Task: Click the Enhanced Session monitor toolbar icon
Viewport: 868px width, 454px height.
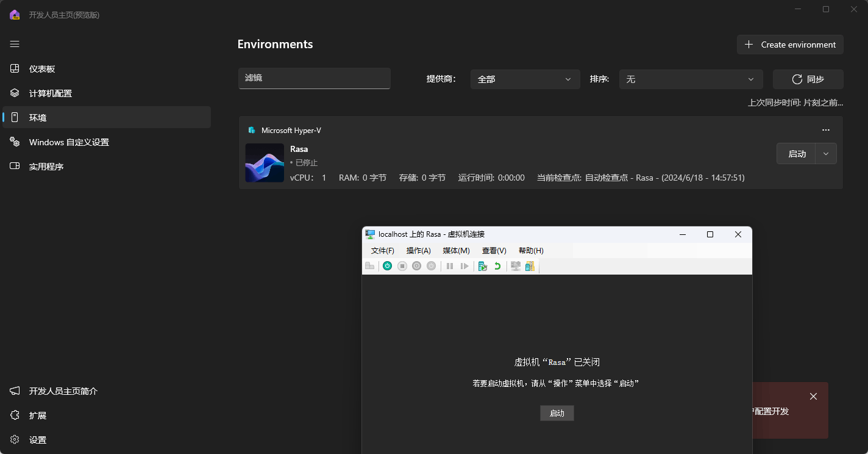Action: point(516,266)
